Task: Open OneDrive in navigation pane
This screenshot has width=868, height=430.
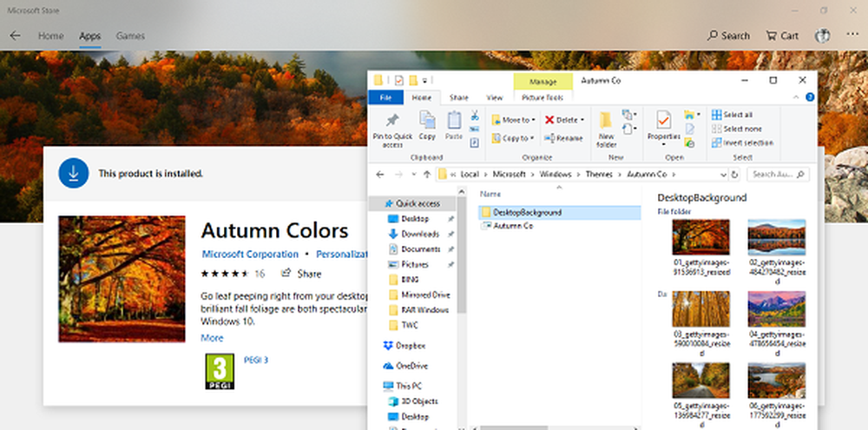Action: [405, 366]
